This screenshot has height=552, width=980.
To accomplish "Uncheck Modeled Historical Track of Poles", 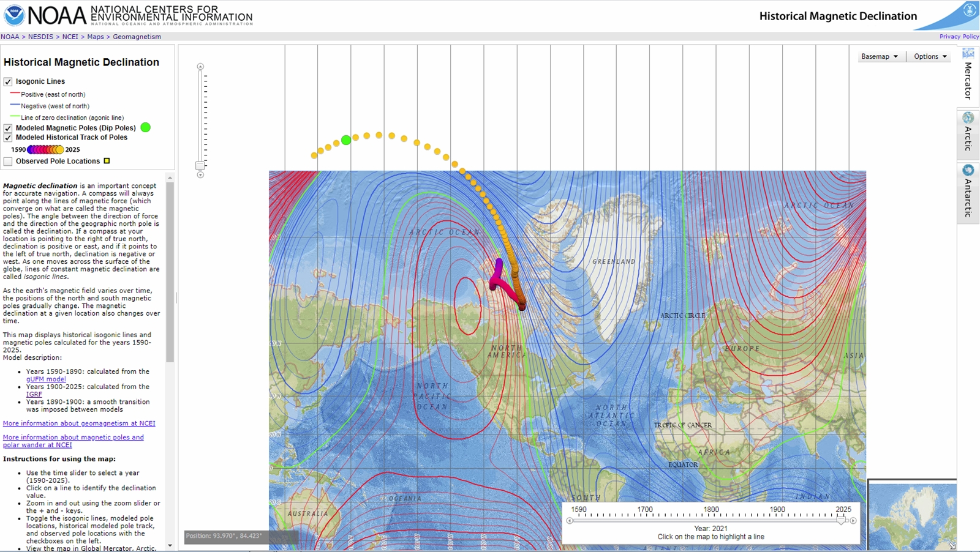I will click(x=8, y=138).
